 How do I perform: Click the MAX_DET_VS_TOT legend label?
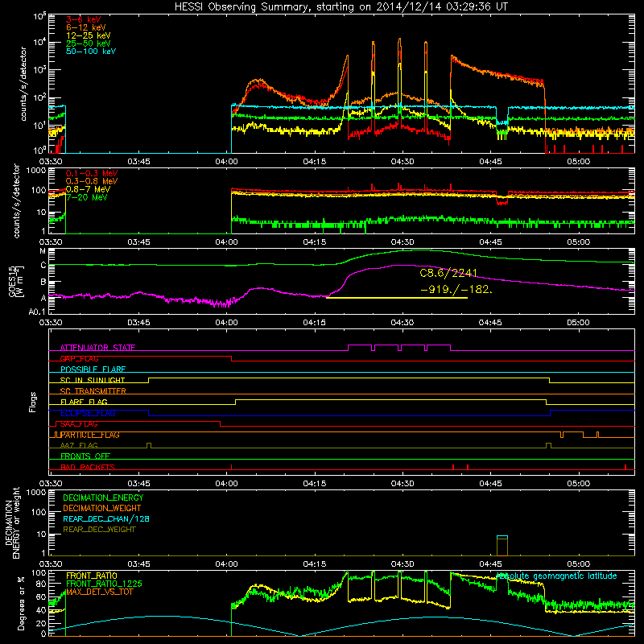click(x=99, y=592)
